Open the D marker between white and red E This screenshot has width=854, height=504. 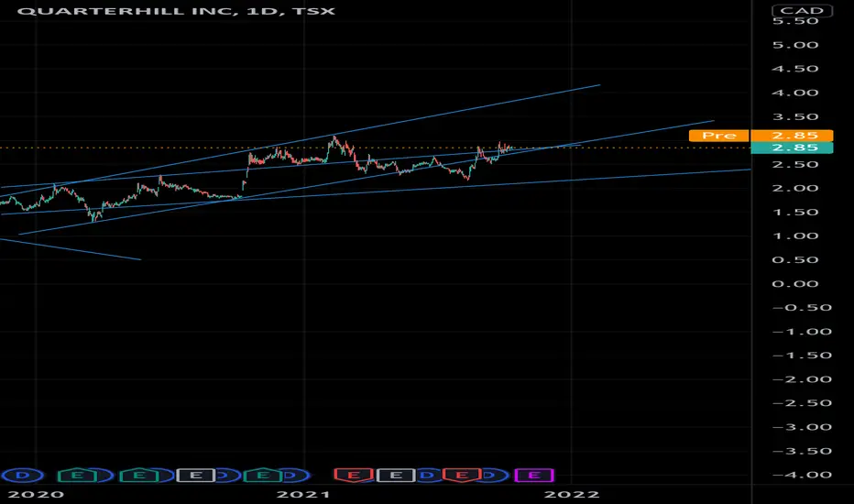click(x=429, y=476)
